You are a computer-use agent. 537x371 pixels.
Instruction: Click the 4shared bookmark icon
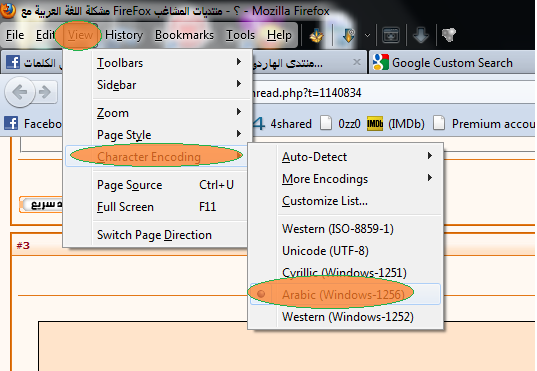click(259, 124)
